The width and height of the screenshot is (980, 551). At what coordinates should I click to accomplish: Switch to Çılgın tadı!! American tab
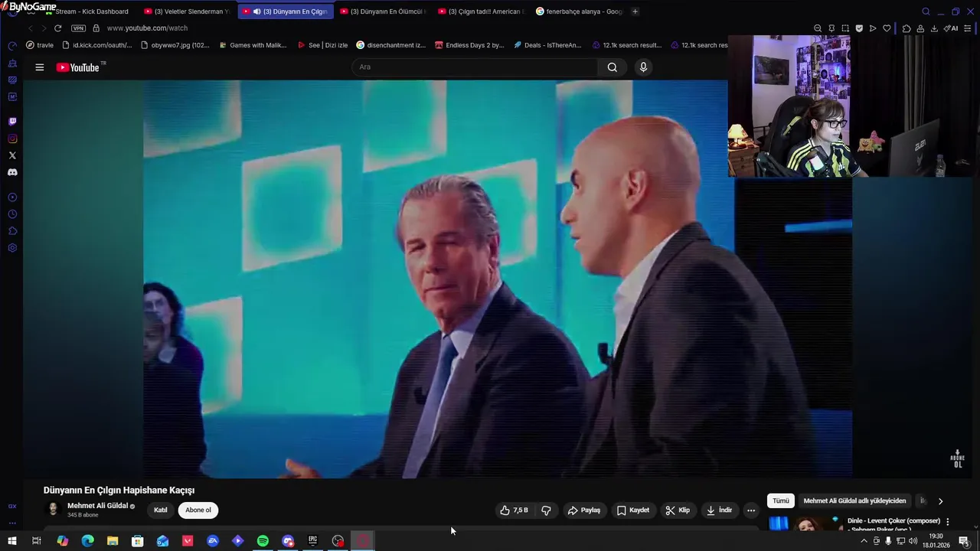click(x=480, y=11)
